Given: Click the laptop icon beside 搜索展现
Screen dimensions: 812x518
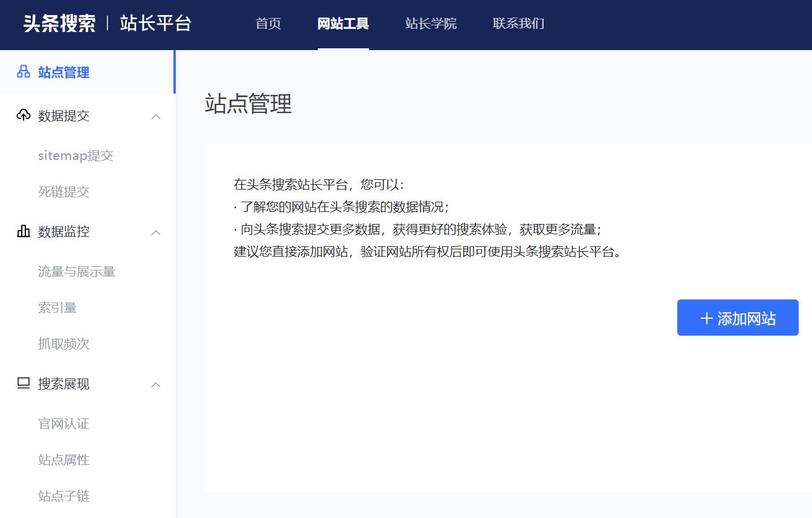Looking at the screenshot, I should pyautogui.click(x=24, y=383).
